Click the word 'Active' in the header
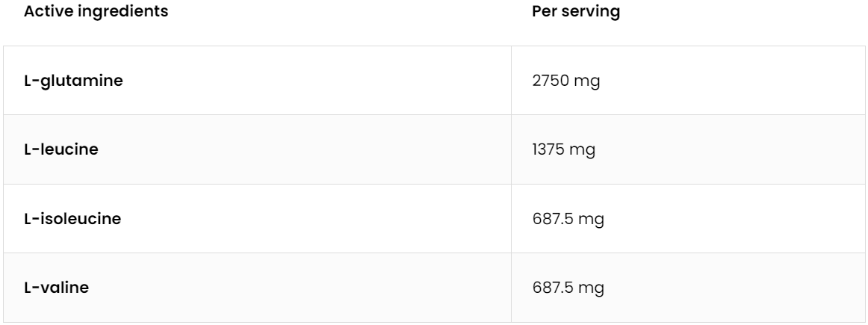The width and height of the screenshot is (868, 325). 46,13
